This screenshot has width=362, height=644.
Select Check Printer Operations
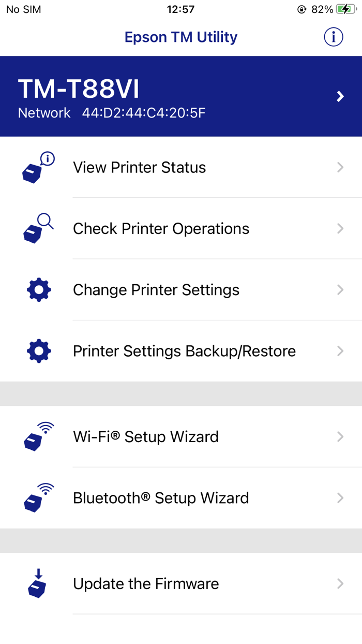coord(160,228)
